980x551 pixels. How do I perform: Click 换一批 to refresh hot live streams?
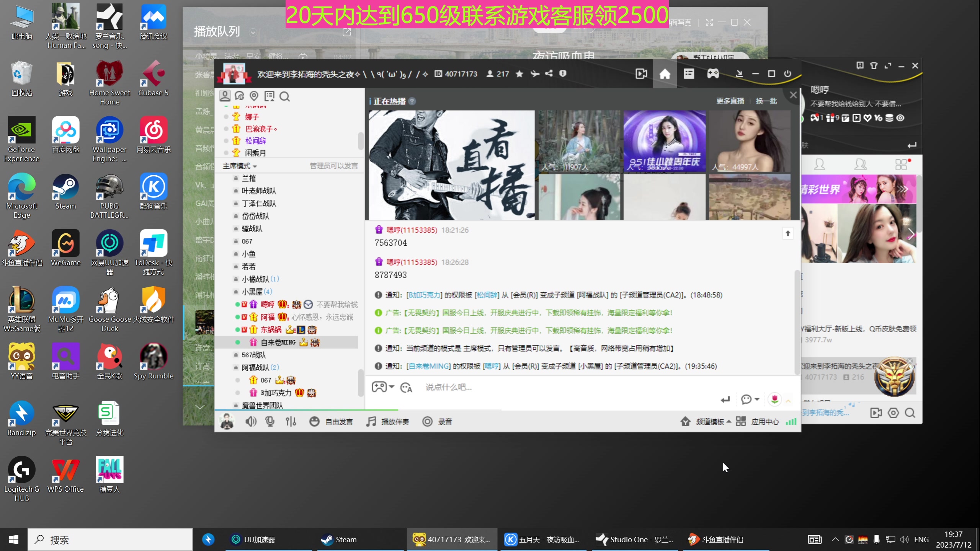(x=766, y=101)
